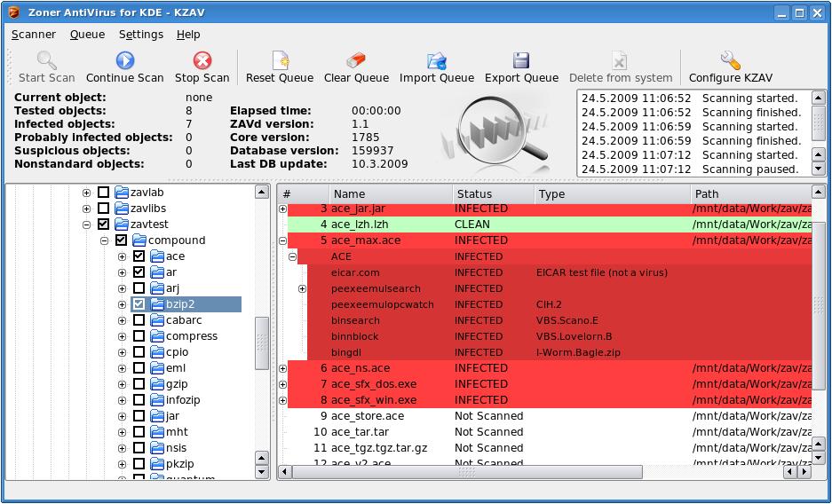
Task: Click the zavtest folder icon
Action: click(x=122, y=224)
